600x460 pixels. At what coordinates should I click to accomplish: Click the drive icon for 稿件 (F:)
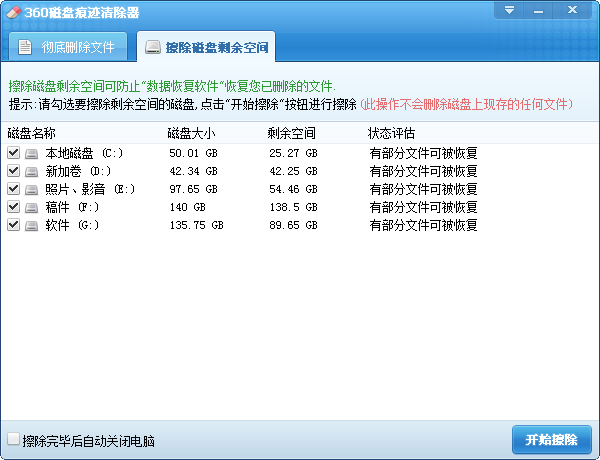[x=32, y=207]
